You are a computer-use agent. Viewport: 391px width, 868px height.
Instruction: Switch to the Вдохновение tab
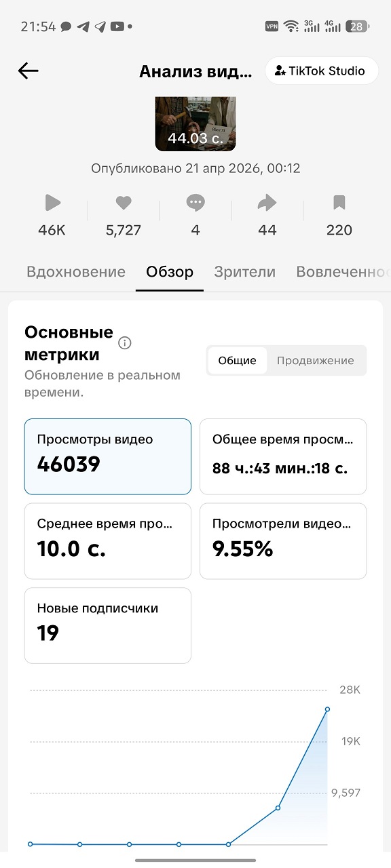pyautogui.click(x=76, y=272)
